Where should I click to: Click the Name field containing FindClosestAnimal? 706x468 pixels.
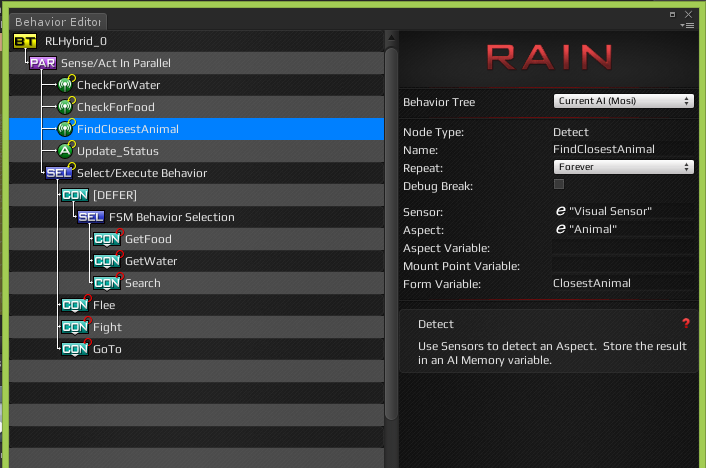(623, 149)
